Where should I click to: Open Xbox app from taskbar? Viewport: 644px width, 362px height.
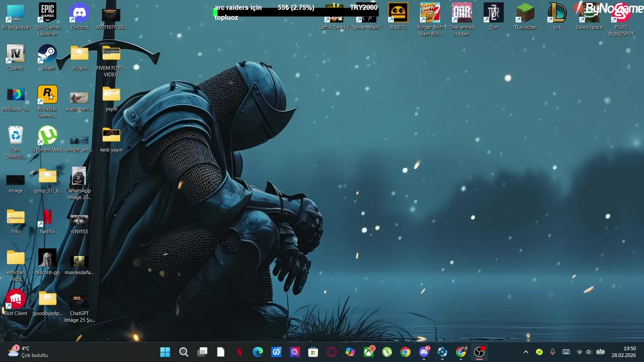pos(369,352)
